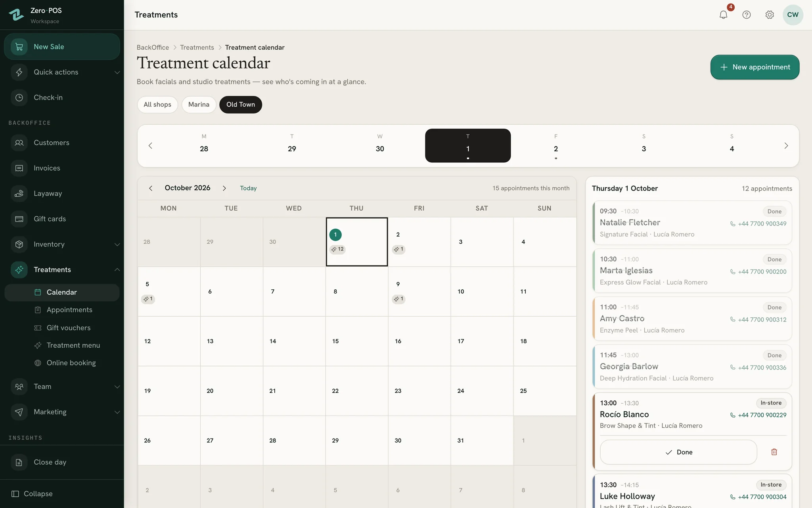Go to previous week in day strip
812x508 pixels.
tap(150, 146)
